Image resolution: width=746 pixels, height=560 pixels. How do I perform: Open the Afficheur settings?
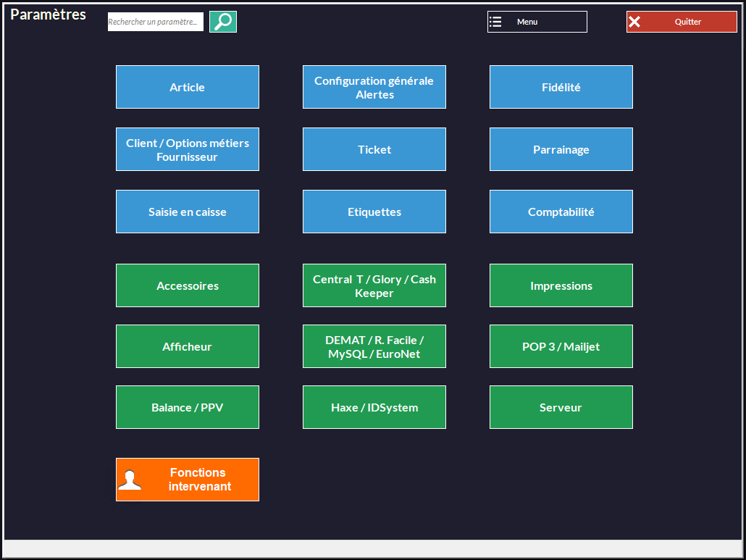click(x=188, y=346)
